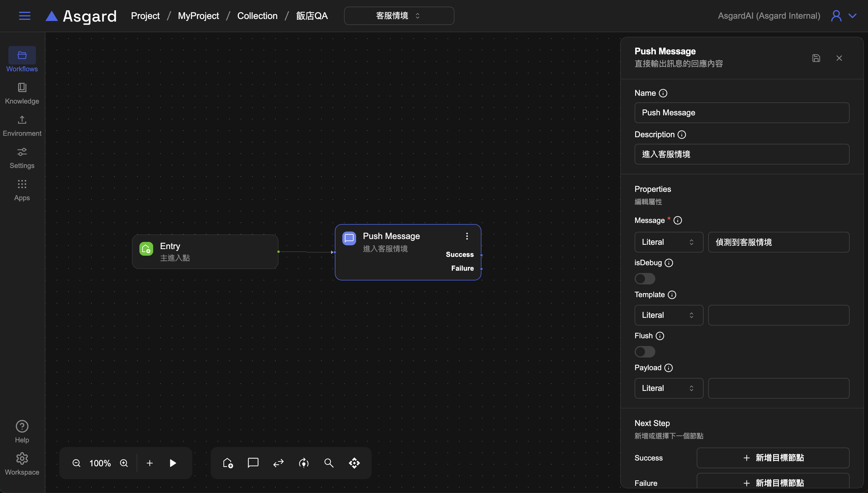The image size is (868, 493).
Task: Click the info icon next to Payload
Action: click(669, 368)
